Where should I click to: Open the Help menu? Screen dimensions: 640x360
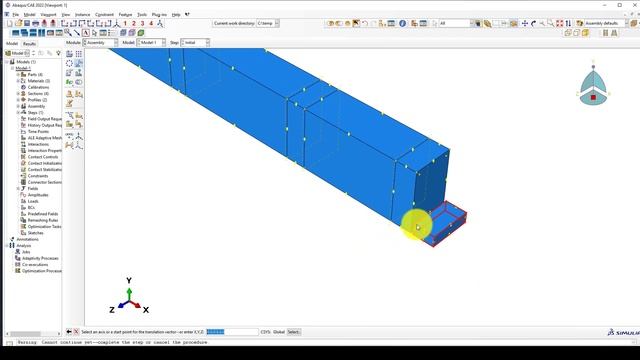click(176, 15)
